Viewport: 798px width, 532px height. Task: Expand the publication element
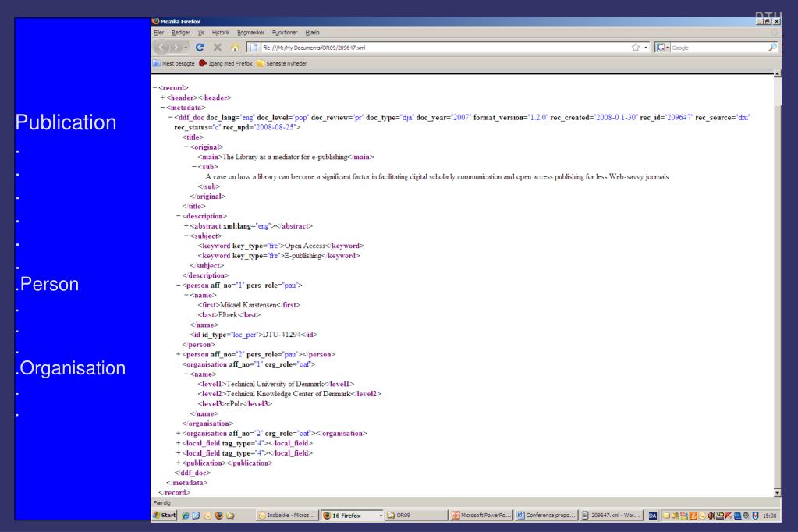(x=178, y=463)
